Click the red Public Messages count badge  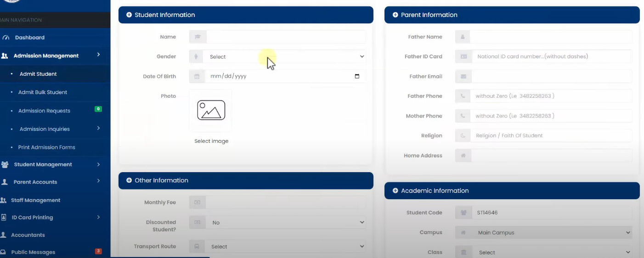[x=98, y=251]
